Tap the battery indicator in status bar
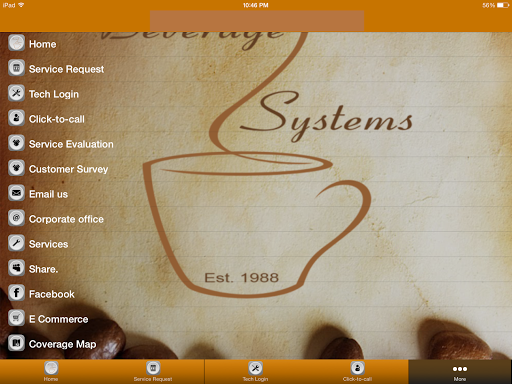 click(x=503, y=5)
